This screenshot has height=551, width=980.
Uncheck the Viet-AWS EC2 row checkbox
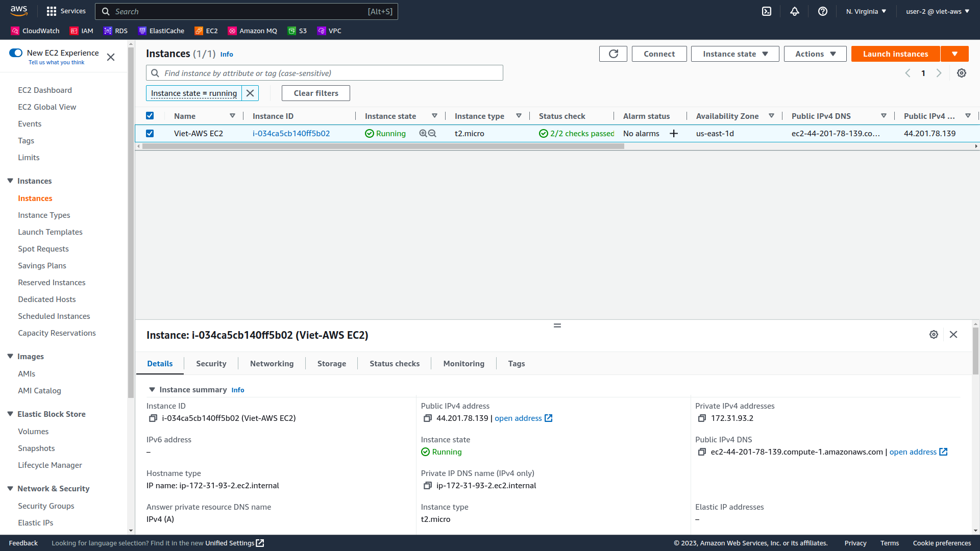[150, 133]
